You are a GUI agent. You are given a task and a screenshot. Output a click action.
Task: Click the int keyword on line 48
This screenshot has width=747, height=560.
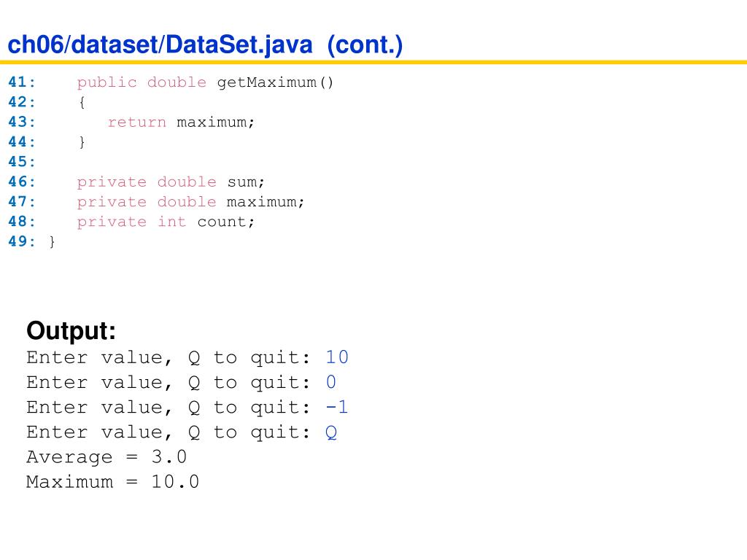click(x=172, y=222)
